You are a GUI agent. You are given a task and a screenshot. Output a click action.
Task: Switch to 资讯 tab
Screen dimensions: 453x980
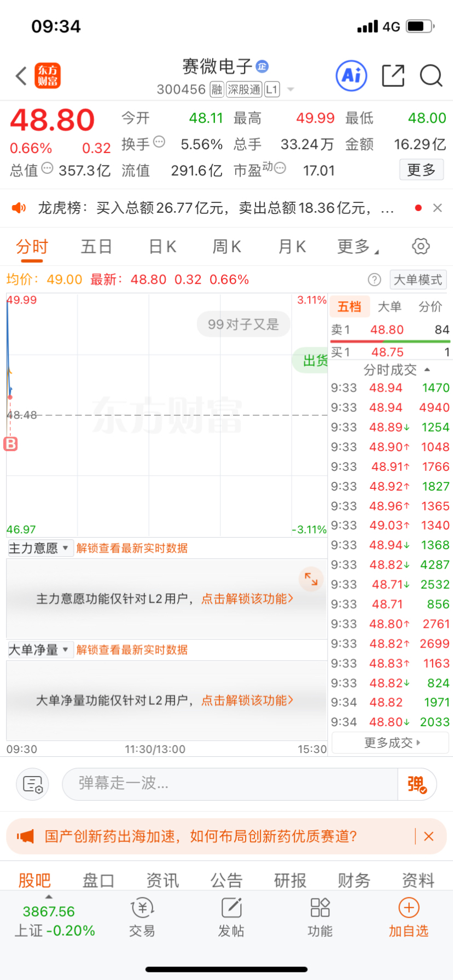click(162, 880)
